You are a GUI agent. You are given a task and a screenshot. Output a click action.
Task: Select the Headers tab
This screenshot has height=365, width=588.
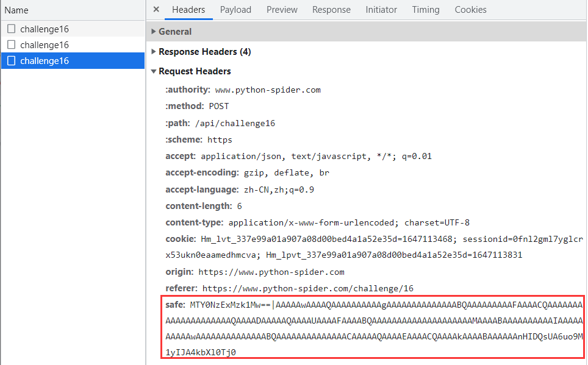(188, 10)
